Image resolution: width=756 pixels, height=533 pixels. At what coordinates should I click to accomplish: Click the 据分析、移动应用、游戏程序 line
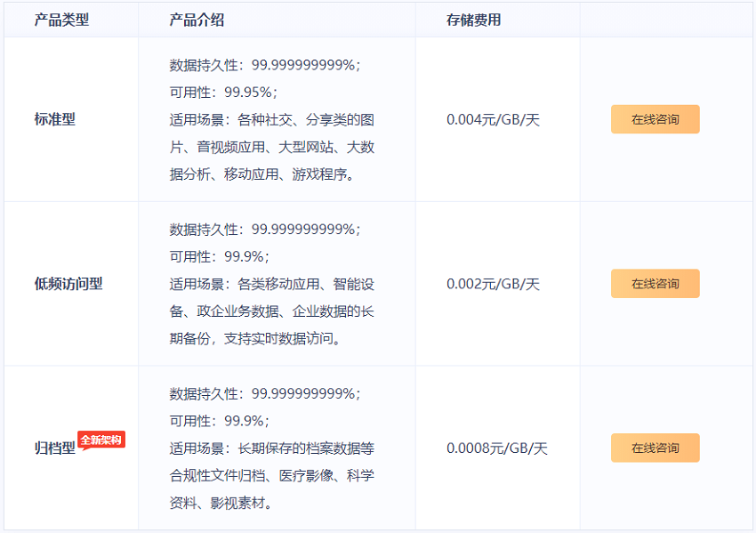tap(262, 174)
